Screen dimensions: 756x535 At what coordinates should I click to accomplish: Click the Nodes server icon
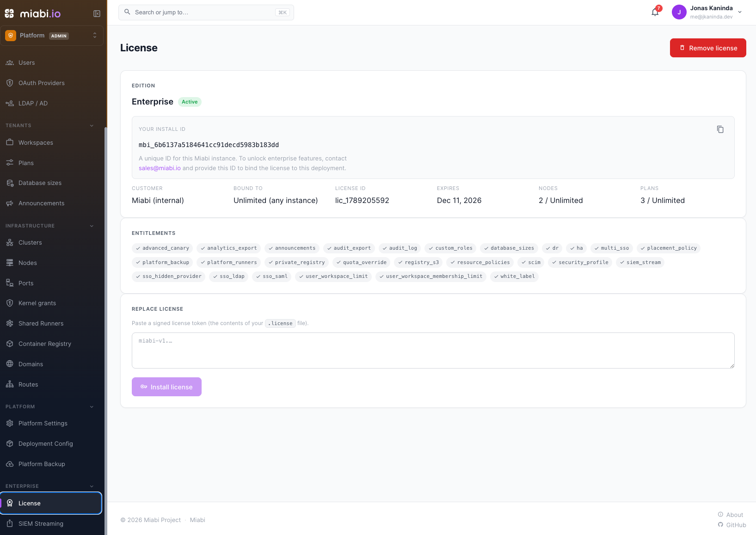pos(10,263)
